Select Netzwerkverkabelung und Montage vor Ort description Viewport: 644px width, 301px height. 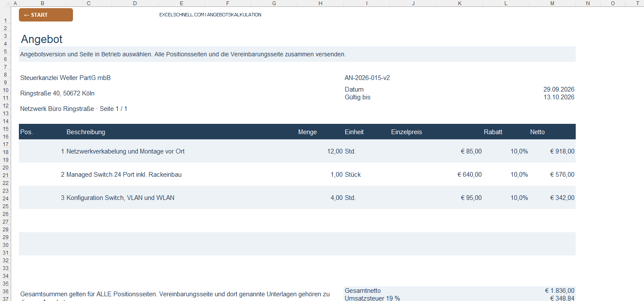125,151
